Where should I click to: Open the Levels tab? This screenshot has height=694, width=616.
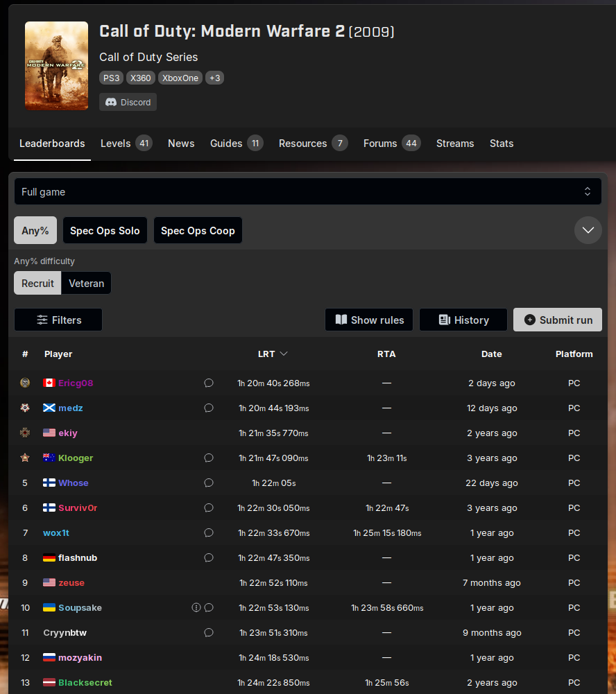(126, 144)
